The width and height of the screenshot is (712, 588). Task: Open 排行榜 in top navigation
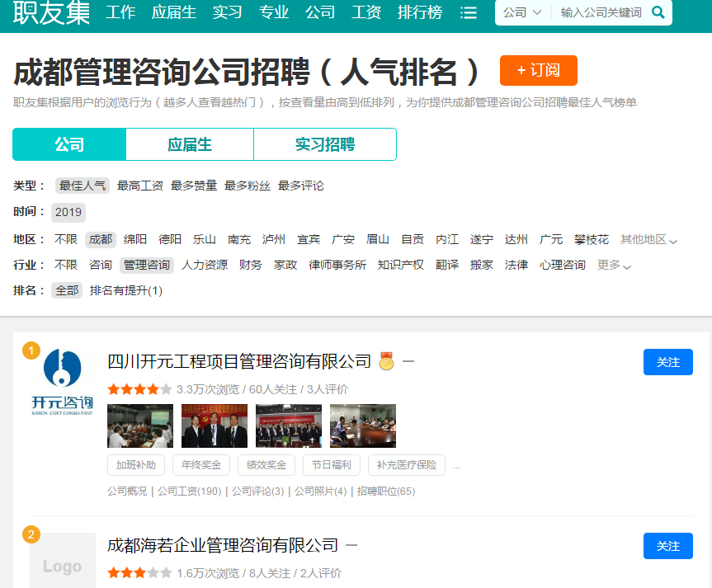[x=420, y=12]
